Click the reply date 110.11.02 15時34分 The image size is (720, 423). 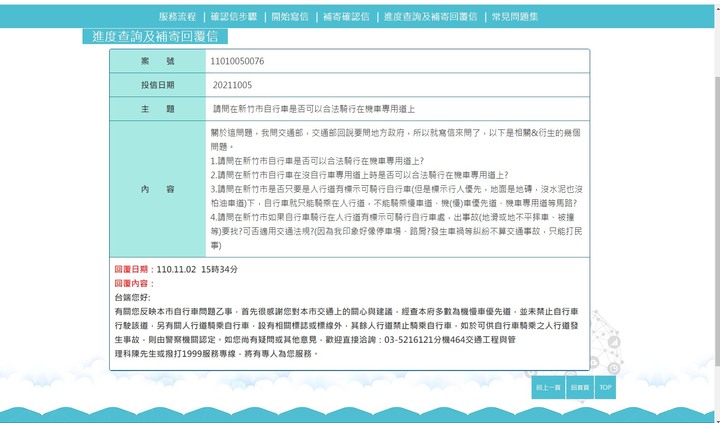(x=197, y=270)
